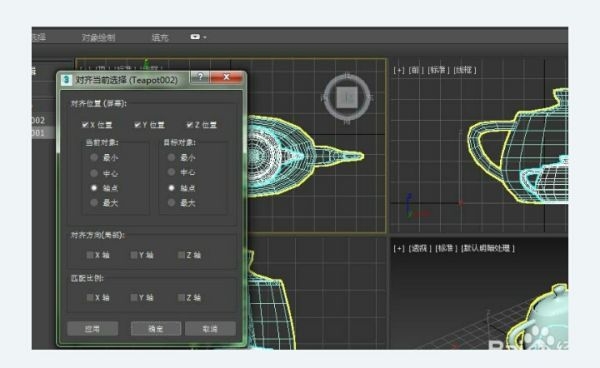Select 最大 for 目标对象

coord(171,203)
